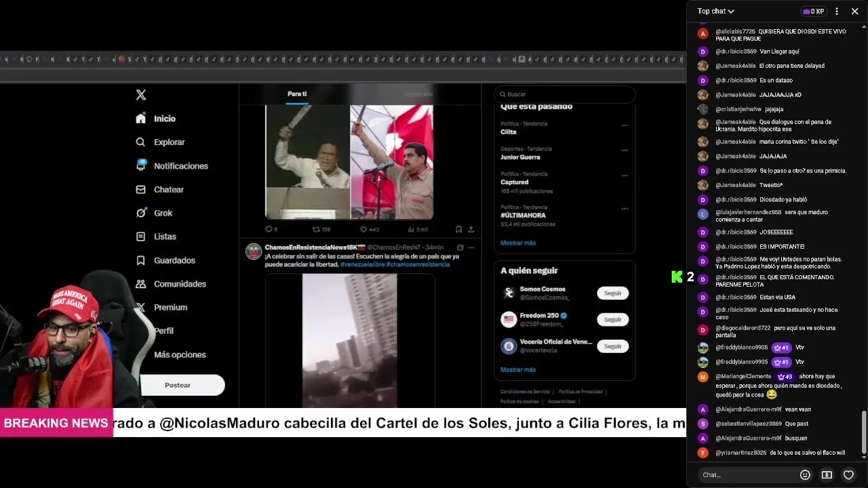Click @diegocalderon8722 username in chat
The height and width of the screenshot is (488, 868).
(x=743, y=328)
